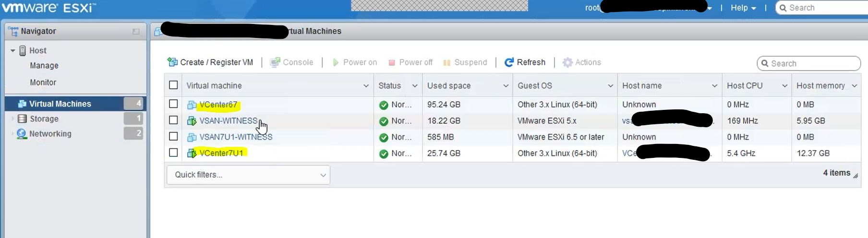The width and height of the screenshot is (868, 238).
Task: Click the VCenter67 VM icon
Action: pos(192,105)
